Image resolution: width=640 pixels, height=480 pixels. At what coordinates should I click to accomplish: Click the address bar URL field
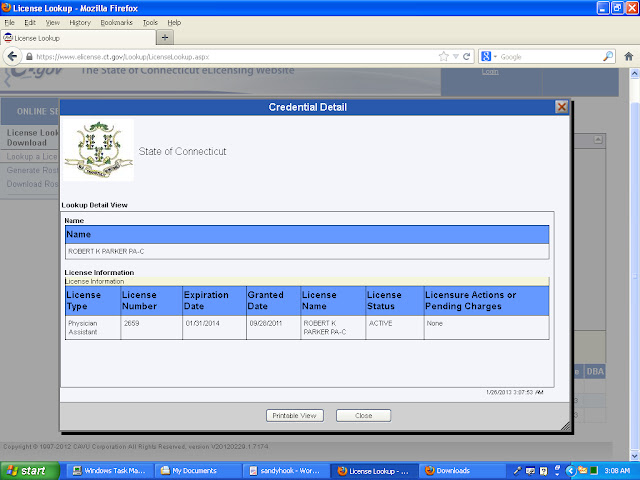(x=235, y=57)
